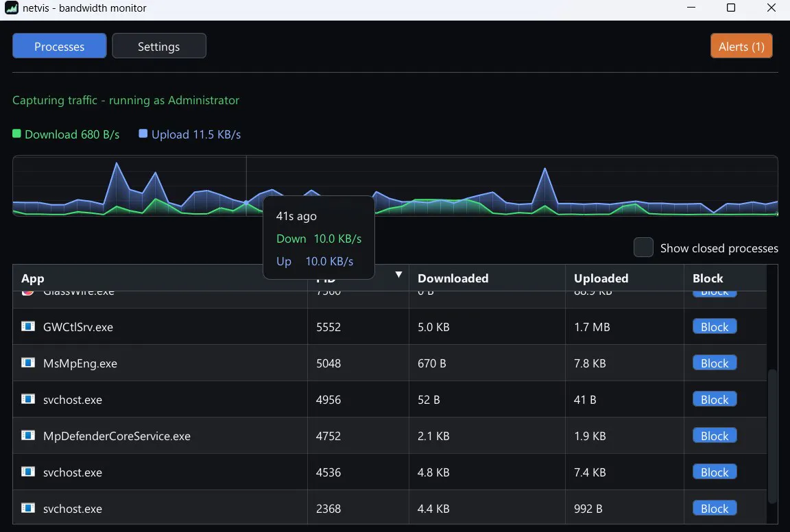Click the process icon for svchost.exe PID 4536
Viewport: 790px width, 532px height.
coord(28,472)
